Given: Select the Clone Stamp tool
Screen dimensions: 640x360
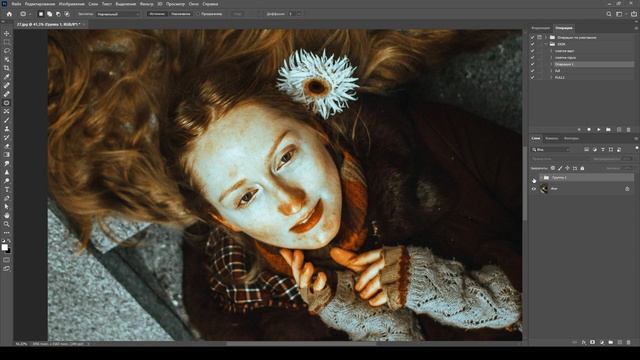Looking at the screenshot, I should pyautogui.click(x=7, y=129).
